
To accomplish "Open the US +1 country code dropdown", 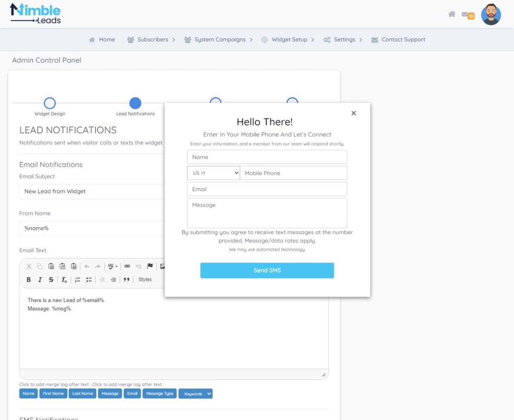I will (213, 173).
